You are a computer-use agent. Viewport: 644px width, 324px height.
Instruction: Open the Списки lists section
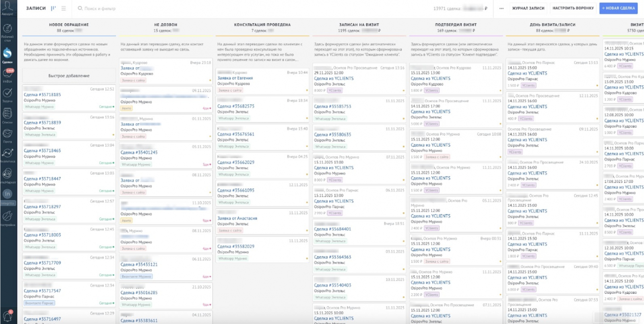tap(7, 114)
